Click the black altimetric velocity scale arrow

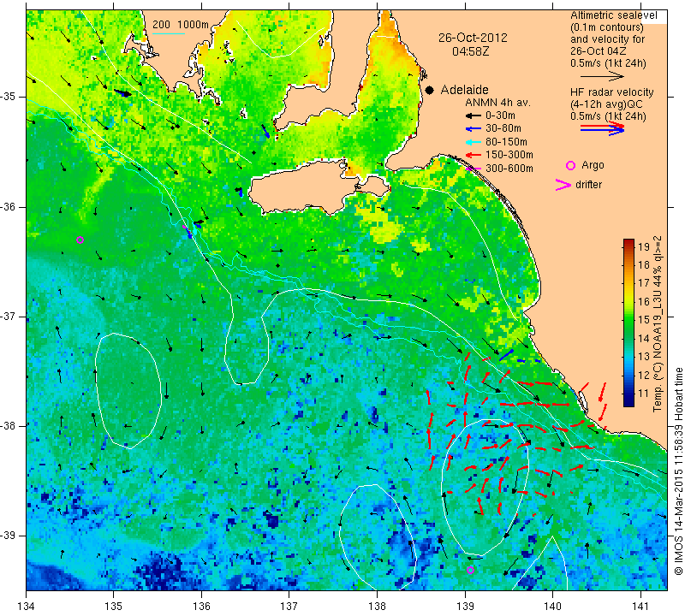click(x=603, y=76)
